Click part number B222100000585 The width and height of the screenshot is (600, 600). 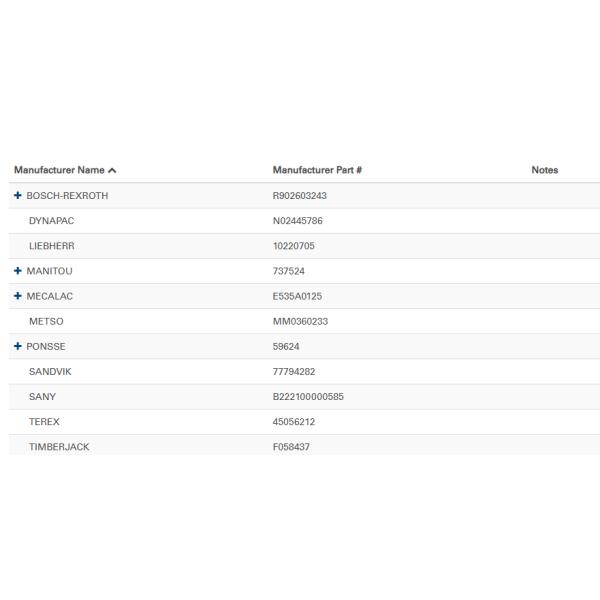308,396
